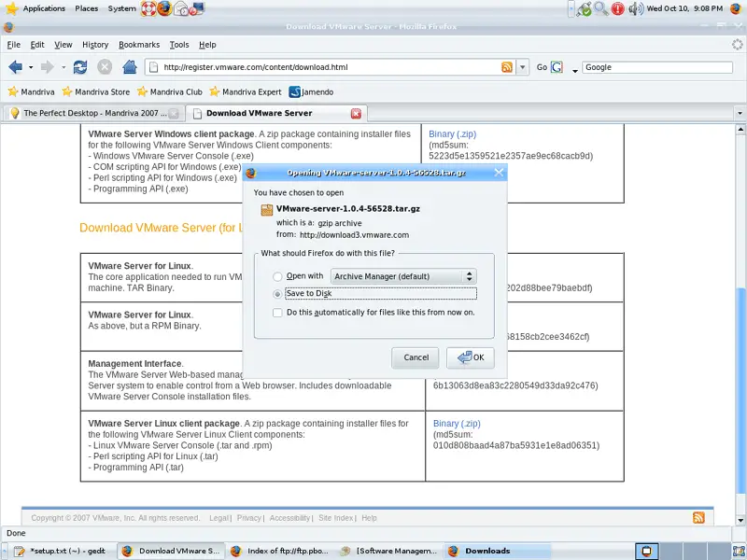Viewport: 747px width, 560px height.
Task: Click the Windows client Binary (.zip) link
Action: (x=452, y=134)
